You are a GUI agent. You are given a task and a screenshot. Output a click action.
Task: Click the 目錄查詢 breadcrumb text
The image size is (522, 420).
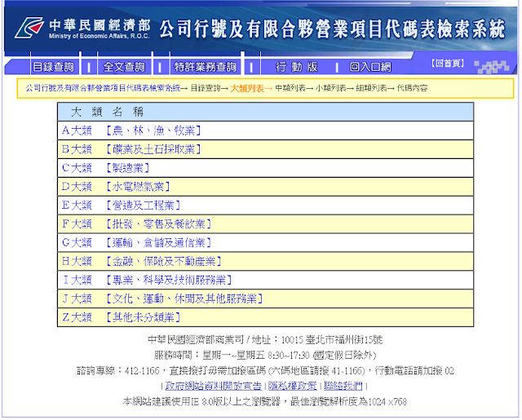[x=206, y=88]
